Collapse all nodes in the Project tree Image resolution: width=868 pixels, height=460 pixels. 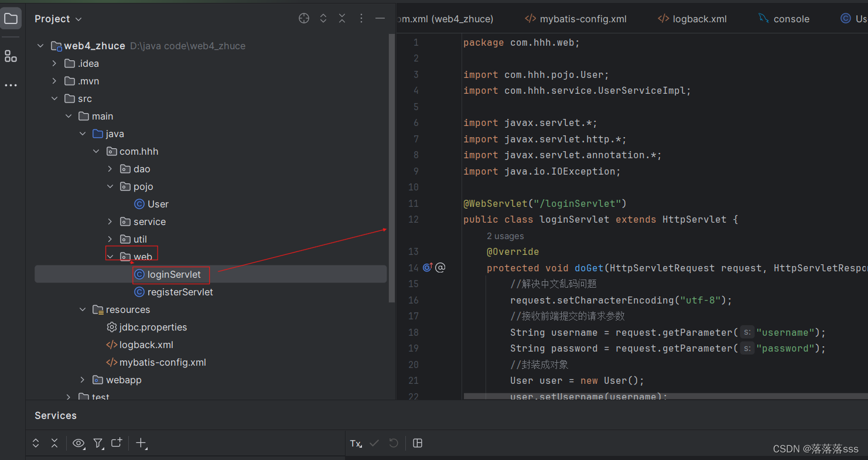pos(342,18)
